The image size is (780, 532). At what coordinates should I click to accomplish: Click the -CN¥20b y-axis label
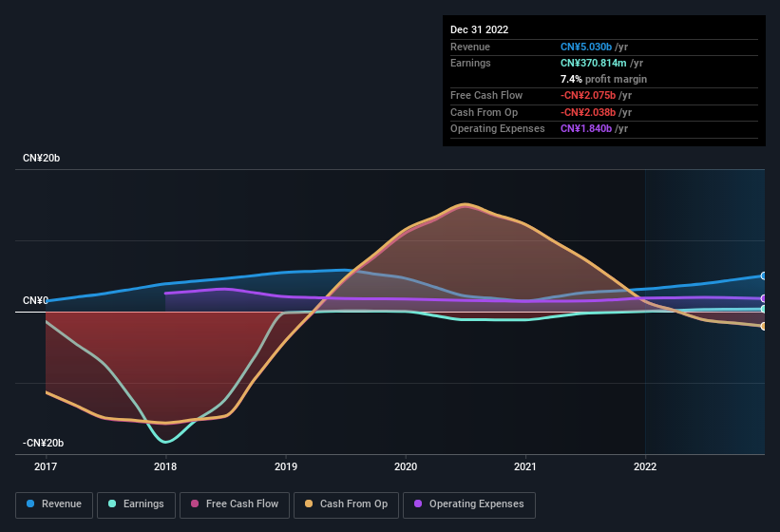click(43, 443)
